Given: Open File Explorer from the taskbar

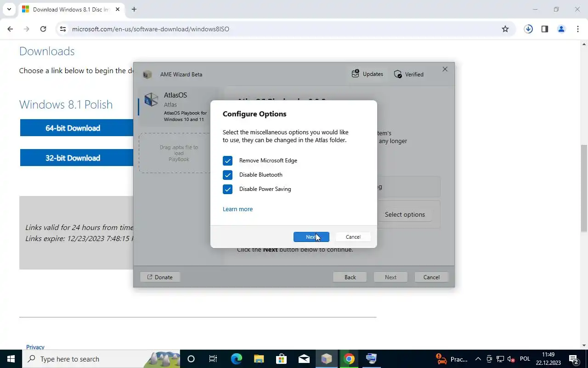Looking at the screenshot, I should (259, 359).
